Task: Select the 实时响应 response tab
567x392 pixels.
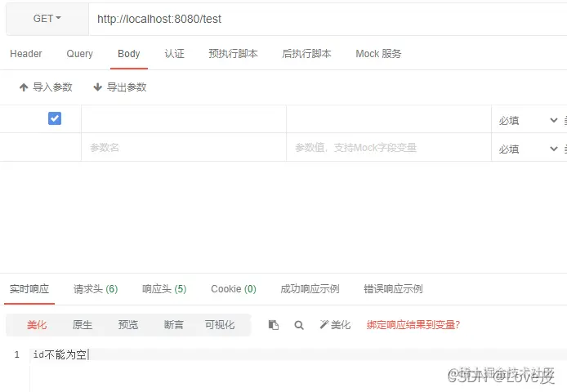Action: point(29,289)
